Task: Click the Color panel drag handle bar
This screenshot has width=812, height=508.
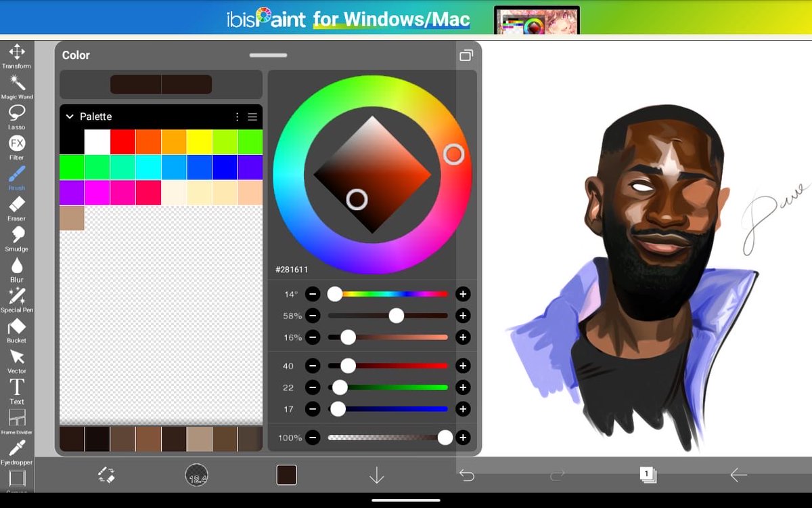Action: click(268, 55)
